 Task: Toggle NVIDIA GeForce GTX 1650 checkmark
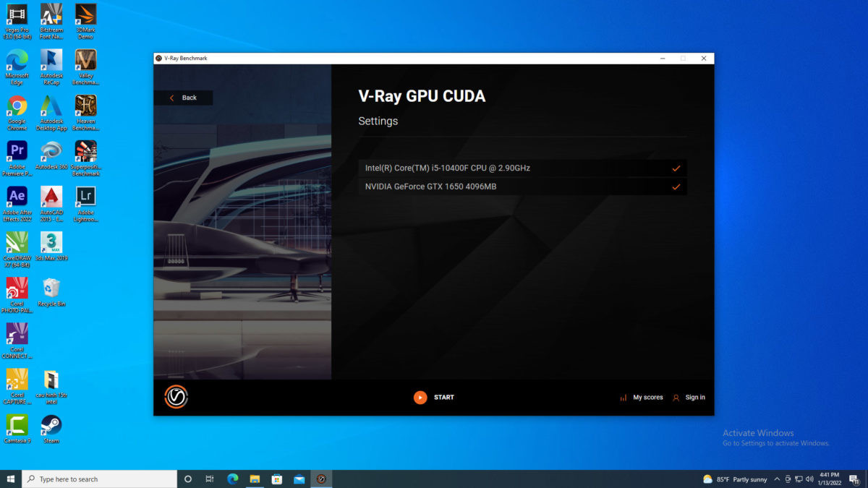click(x=676, y=187)
